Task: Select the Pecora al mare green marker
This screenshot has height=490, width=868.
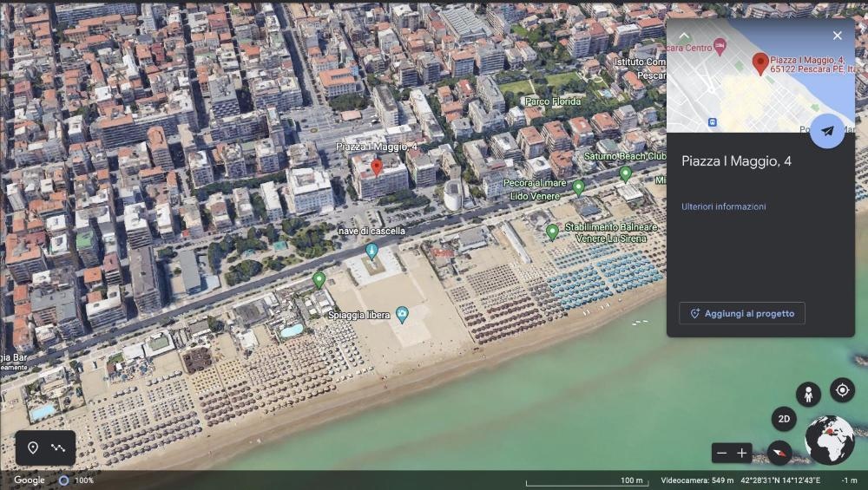Action: [x=578, y=186]
